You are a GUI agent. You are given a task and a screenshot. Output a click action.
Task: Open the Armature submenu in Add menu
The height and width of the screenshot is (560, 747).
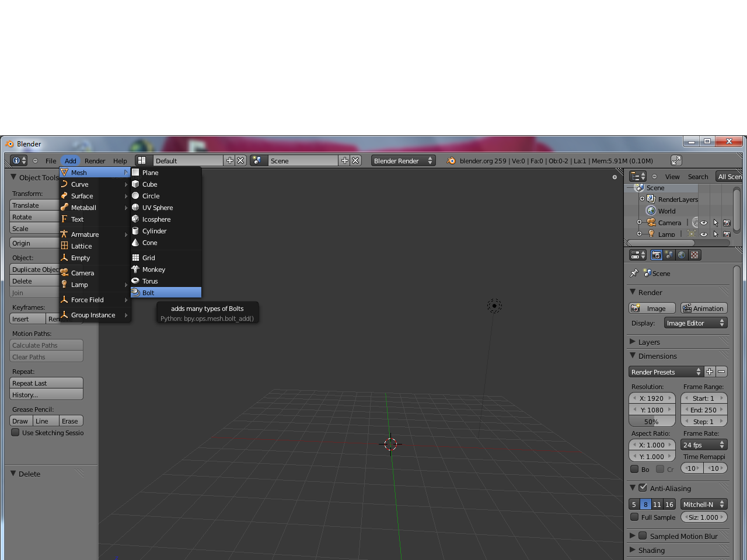click(95, 235)
